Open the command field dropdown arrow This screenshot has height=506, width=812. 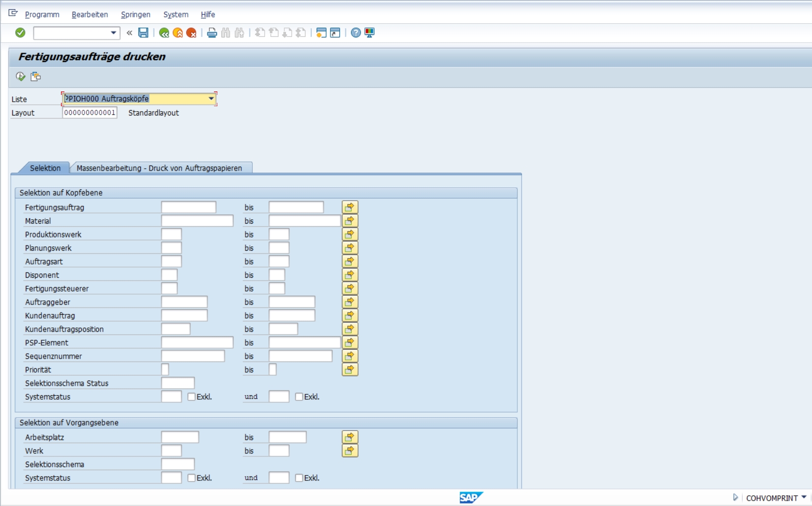point(114,33)
